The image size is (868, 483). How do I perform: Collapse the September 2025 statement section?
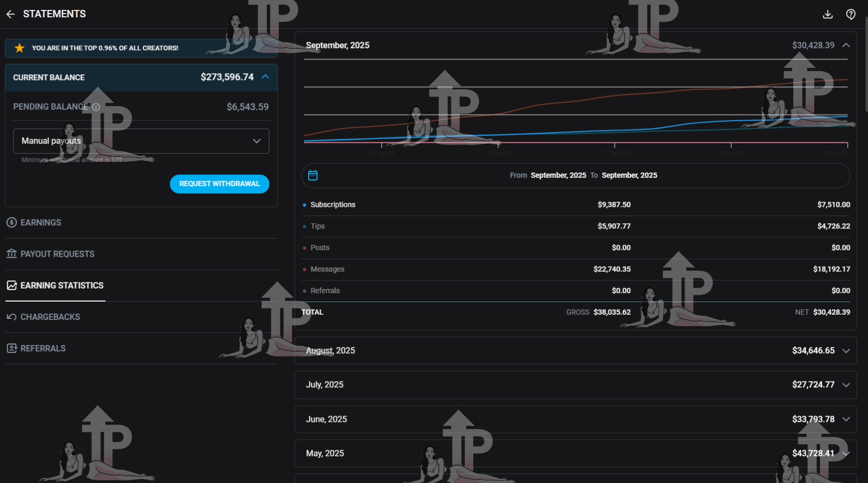(846, 45)
